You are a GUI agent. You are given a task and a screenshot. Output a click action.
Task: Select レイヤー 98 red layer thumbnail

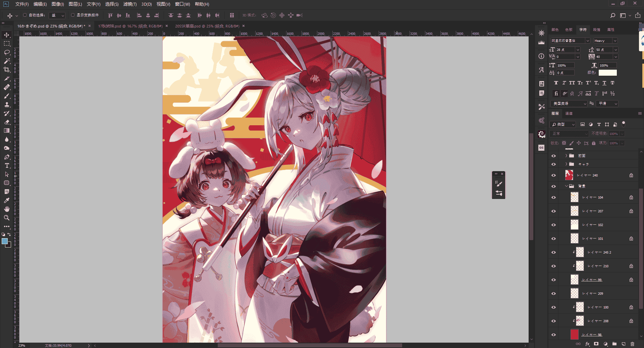point(575,334)
